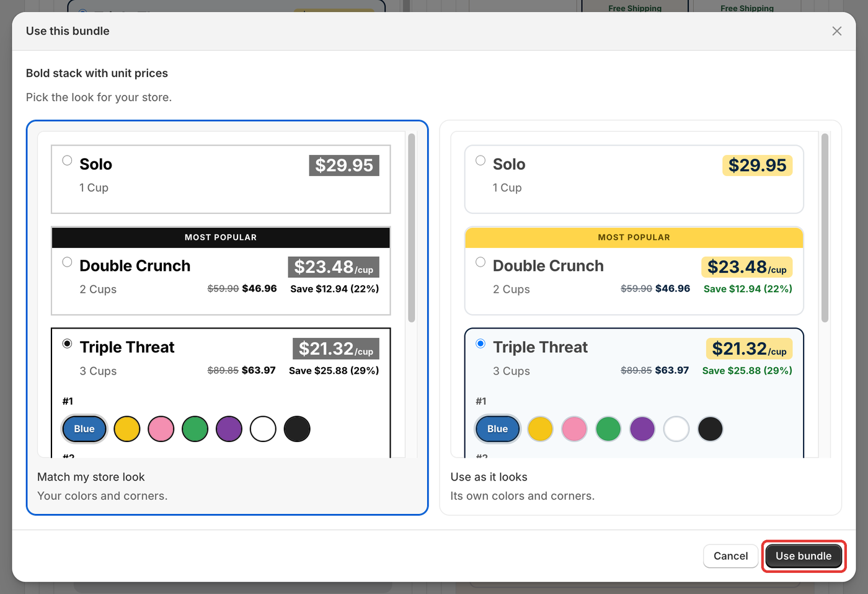The height and width of the screenshot is (594, 868).
Task: Pick the black swatch in left preview
Action: coord(297,429)
